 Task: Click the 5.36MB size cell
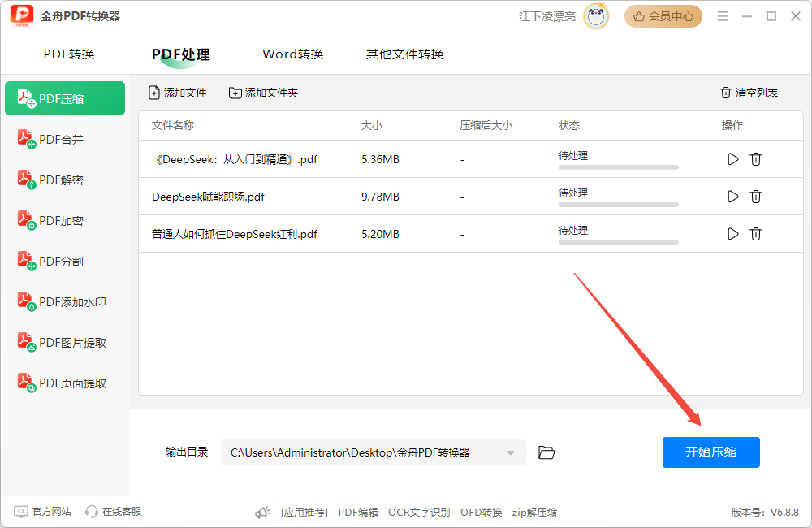[x=380, y=159]
